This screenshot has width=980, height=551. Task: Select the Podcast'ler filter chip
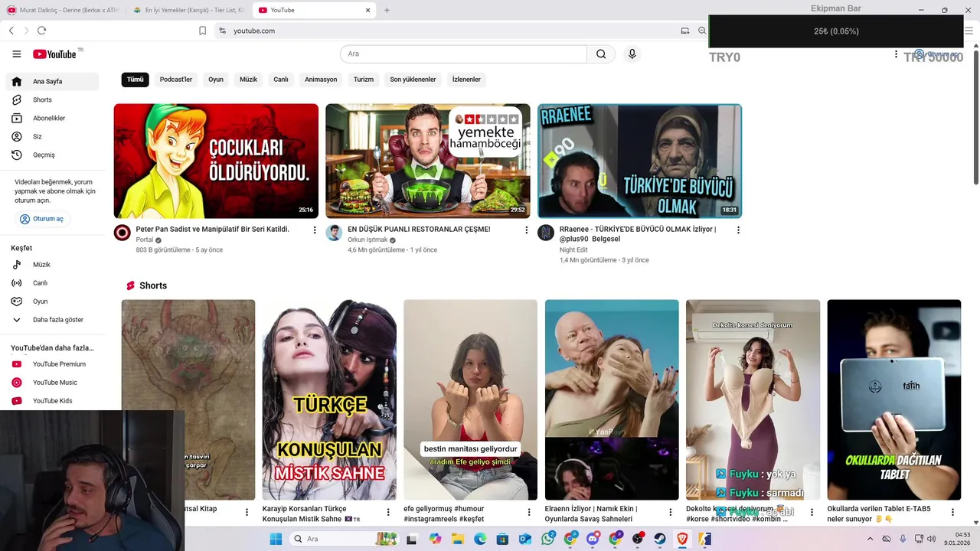(176, 80)
